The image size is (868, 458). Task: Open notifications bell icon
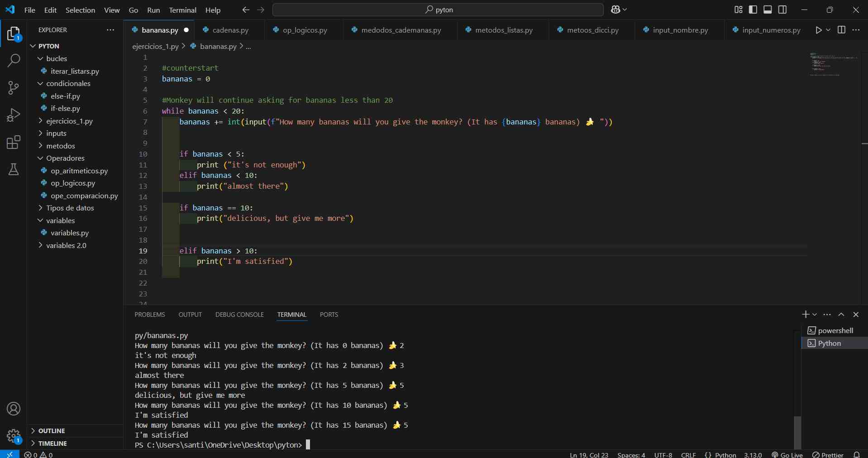[857, 455]
